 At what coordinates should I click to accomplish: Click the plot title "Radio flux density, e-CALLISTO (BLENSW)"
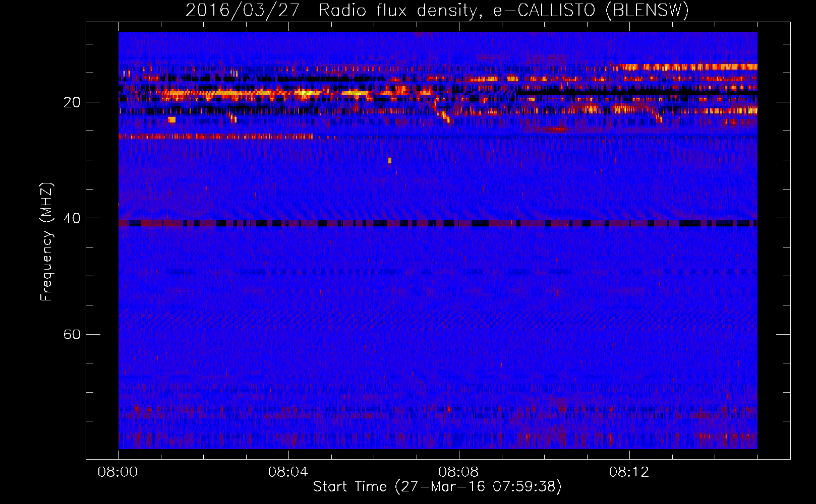point(504,10)
